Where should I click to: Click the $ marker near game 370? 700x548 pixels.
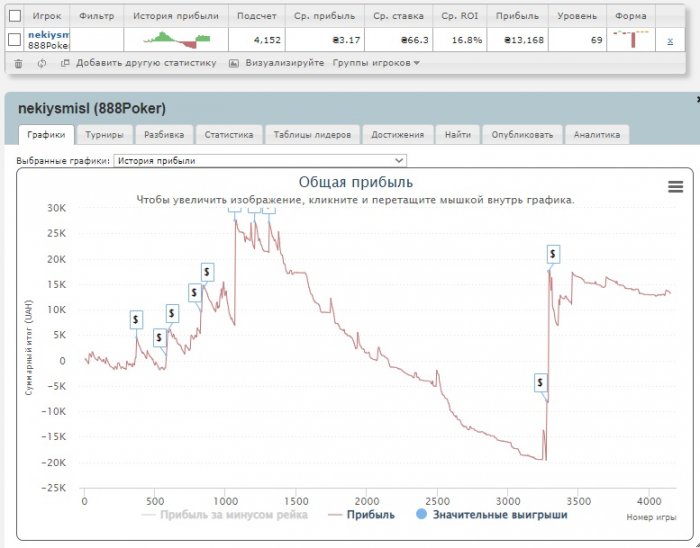coord(136,320)
